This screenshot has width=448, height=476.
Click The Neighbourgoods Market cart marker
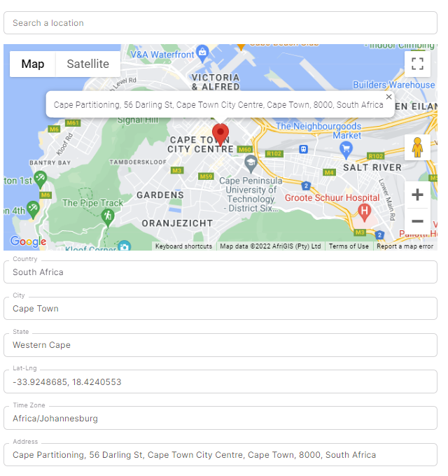(346, 150)
